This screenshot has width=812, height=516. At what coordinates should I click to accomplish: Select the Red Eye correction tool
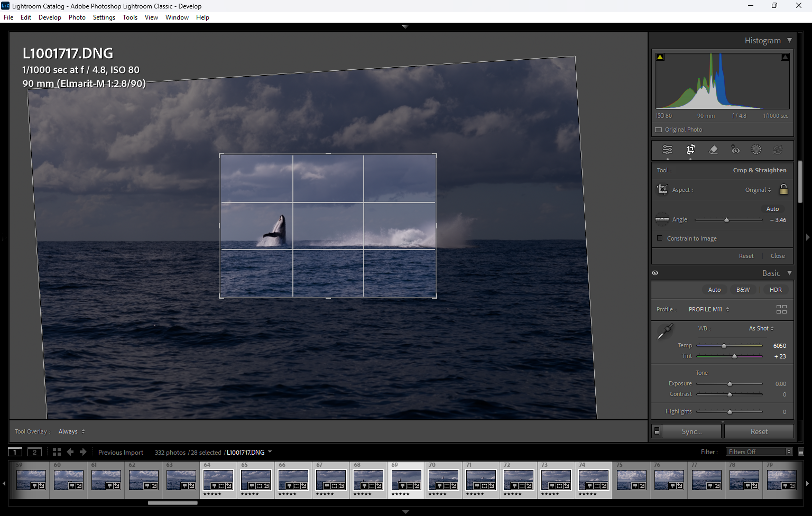coord(735,150)
